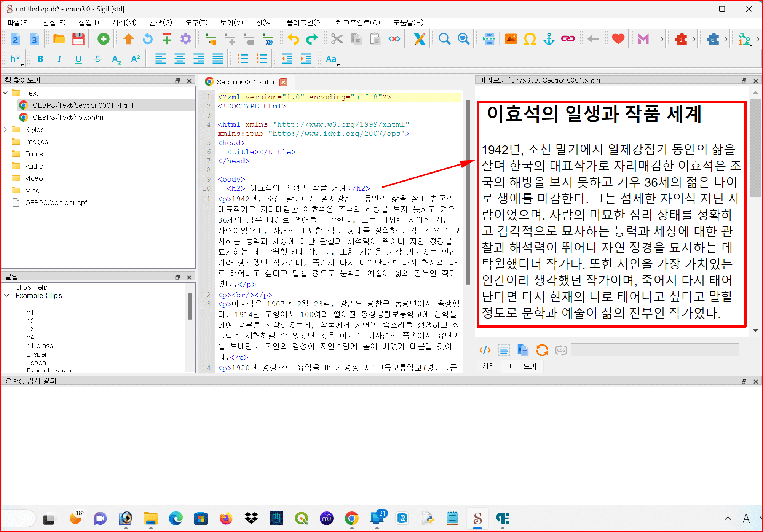Click the Undo arrow icon
Screen dimensions: 763x532
click(x=293, y=39)
